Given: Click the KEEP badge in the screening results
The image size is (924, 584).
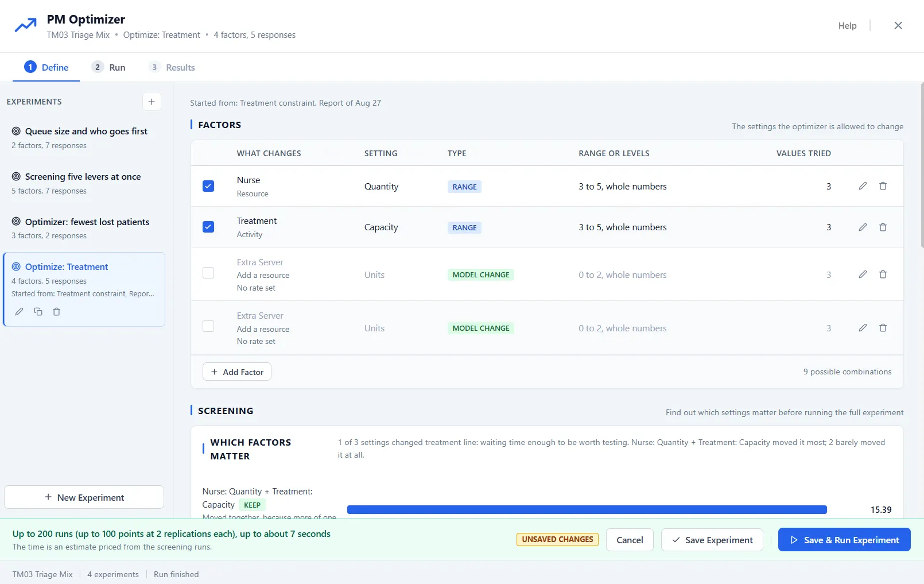Looking at the screenshot, I should 252,505.
